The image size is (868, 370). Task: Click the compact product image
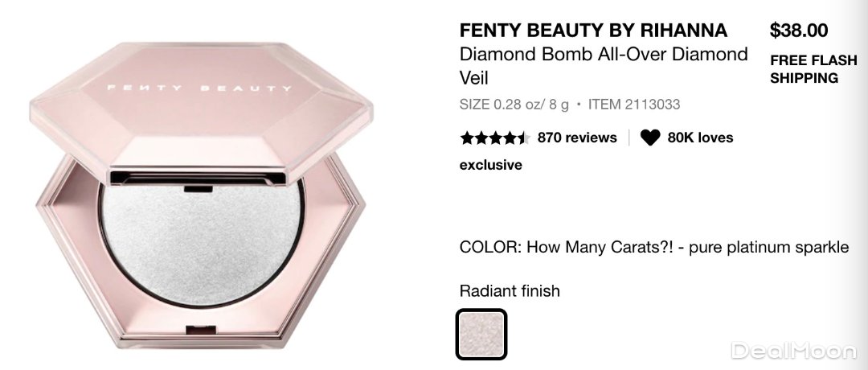click(x=200, y=194)
